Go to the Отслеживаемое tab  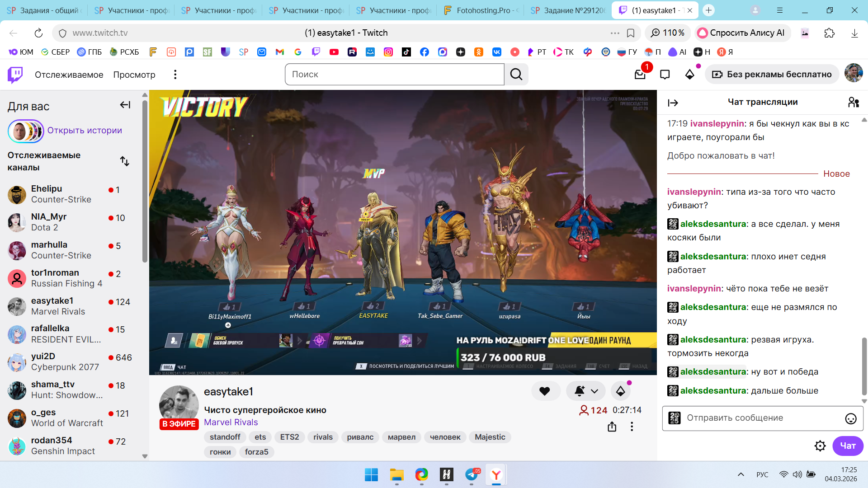(69, 75)
